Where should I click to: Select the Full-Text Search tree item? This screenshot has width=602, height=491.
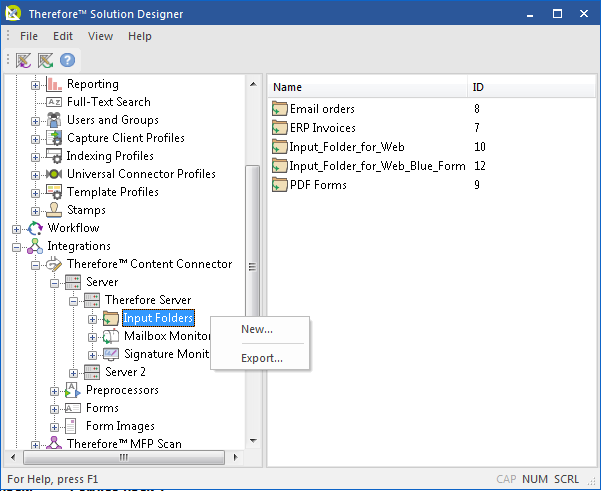[109, 102]
